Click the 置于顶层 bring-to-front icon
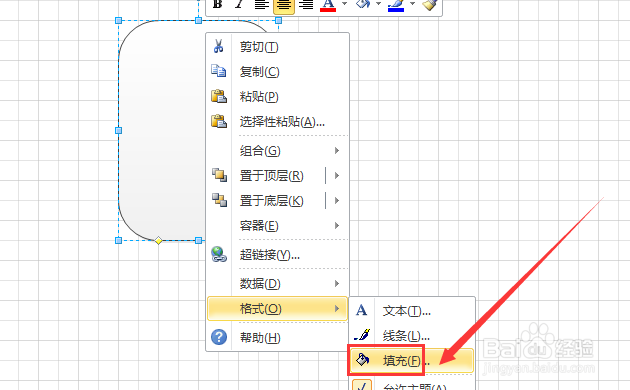Viewport: 630px width, 390px height. [219, 175]
